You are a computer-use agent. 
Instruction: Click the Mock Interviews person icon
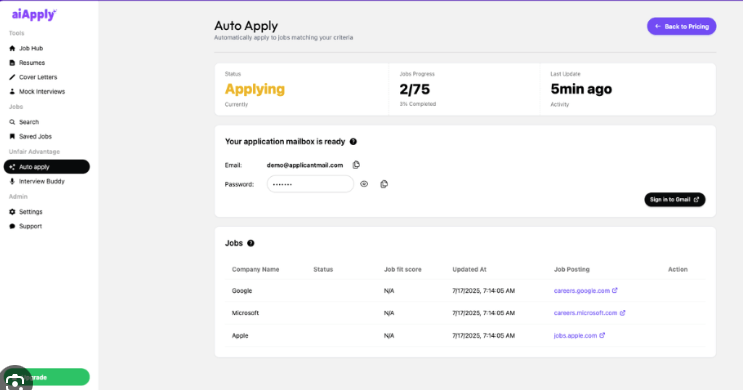pos(12,91)
